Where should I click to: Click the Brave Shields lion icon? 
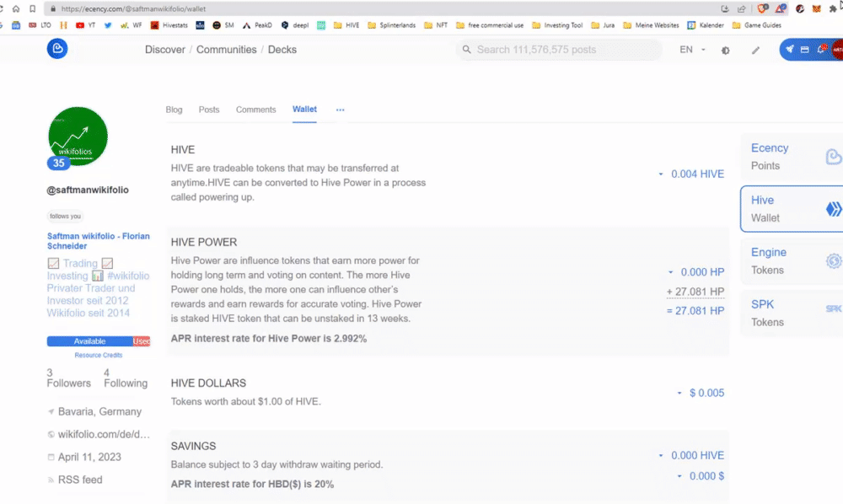coord(762,8)
